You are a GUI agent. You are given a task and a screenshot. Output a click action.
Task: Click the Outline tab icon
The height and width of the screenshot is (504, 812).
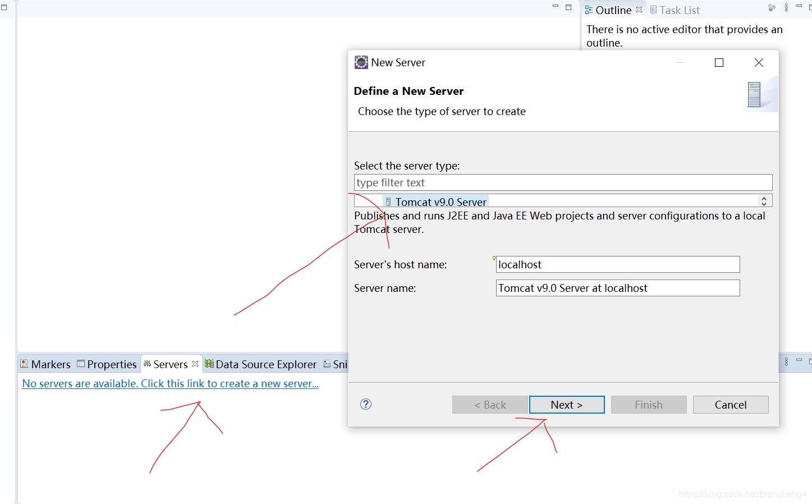point(589,10)
